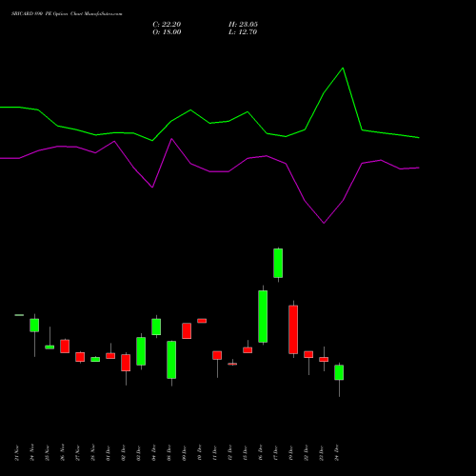Click the tall green candle above 17 Dec
The width and height of the screenshot is (476, 476).
[278, 263]
